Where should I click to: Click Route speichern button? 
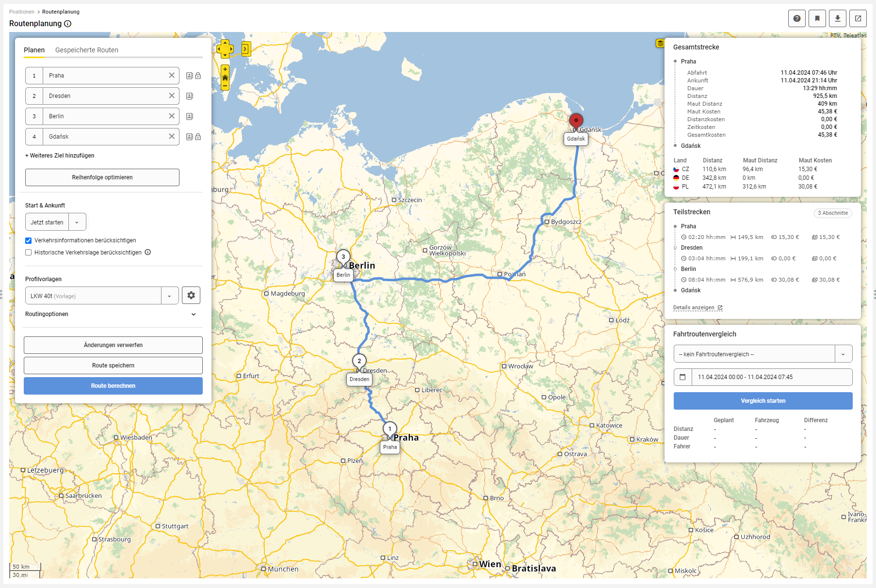(x=113, y=366)
